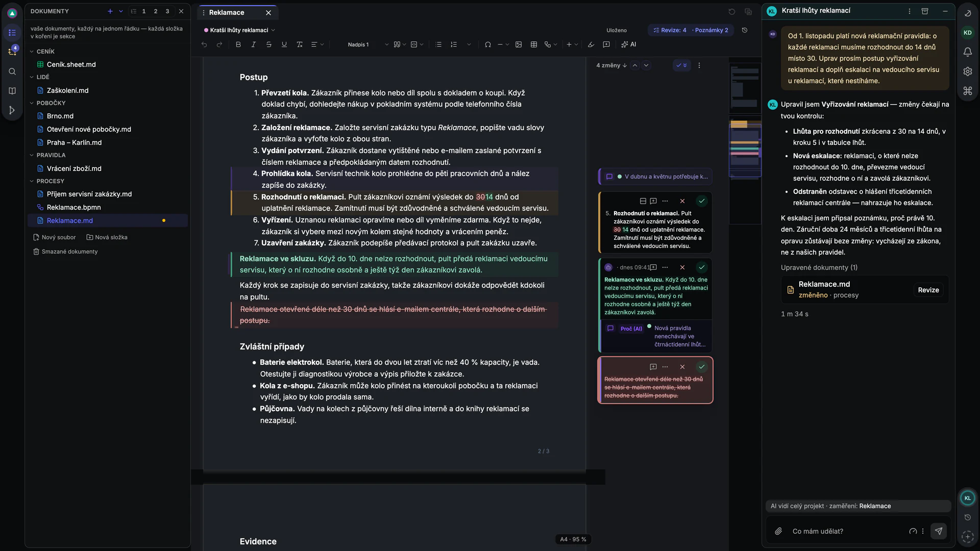Attach a file to the chat
This screenshot has height=551, width=980.
pos(778,531)
